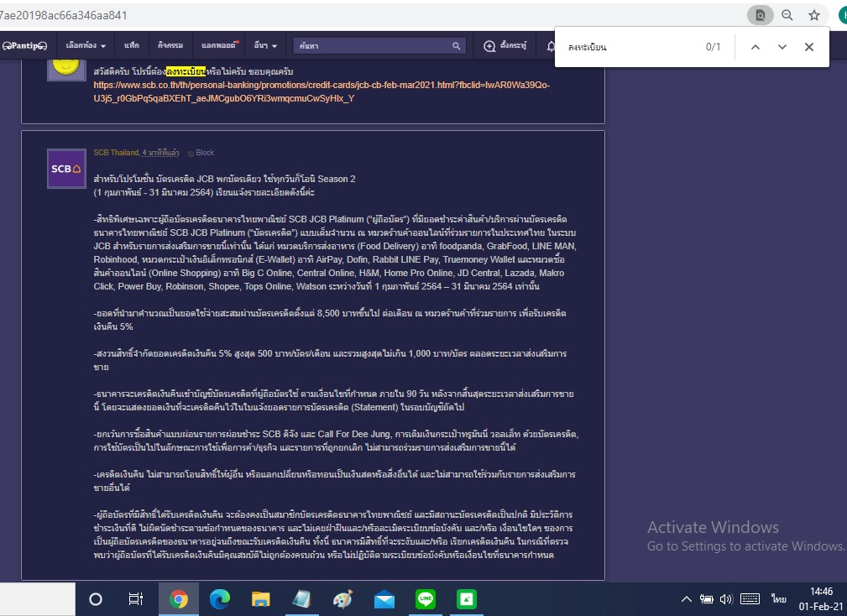
Task: Click the search magnifier in Pantip search box
Action: tap(457, 46)
